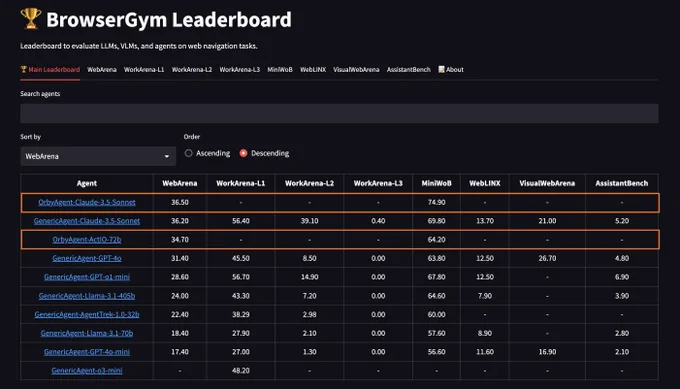
Task: Click the WorkArena-L3 column header
Action: click(378, 183)
